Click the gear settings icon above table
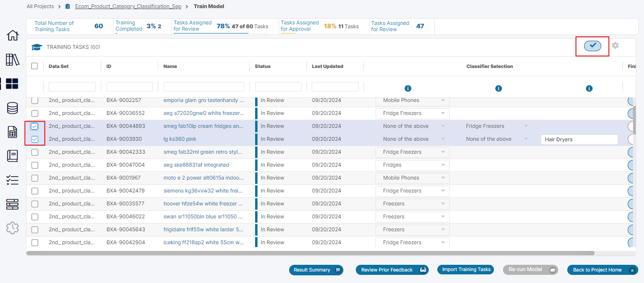644x283 pixels. [x=615, y=45]
